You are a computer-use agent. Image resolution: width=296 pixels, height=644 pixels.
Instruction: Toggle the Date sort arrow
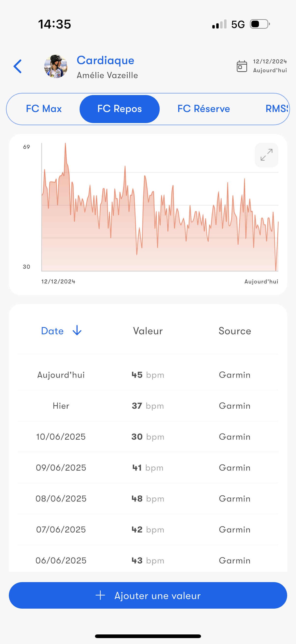click(77, 331)
